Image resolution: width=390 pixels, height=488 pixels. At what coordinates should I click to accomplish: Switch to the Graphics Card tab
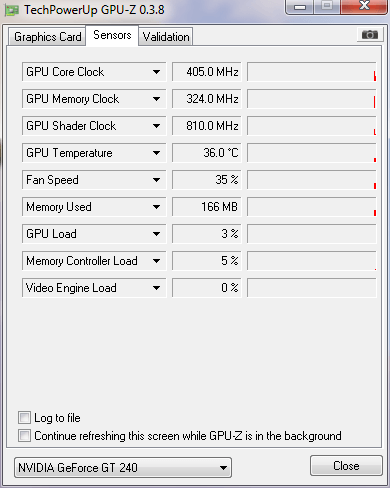[x=47, y=37]
